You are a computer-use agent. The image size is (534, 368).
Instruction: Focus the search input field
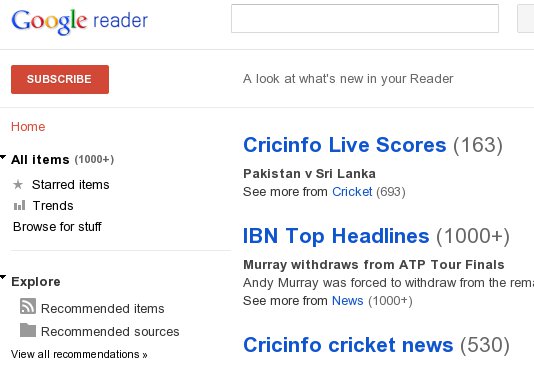(x=365, y=18)
